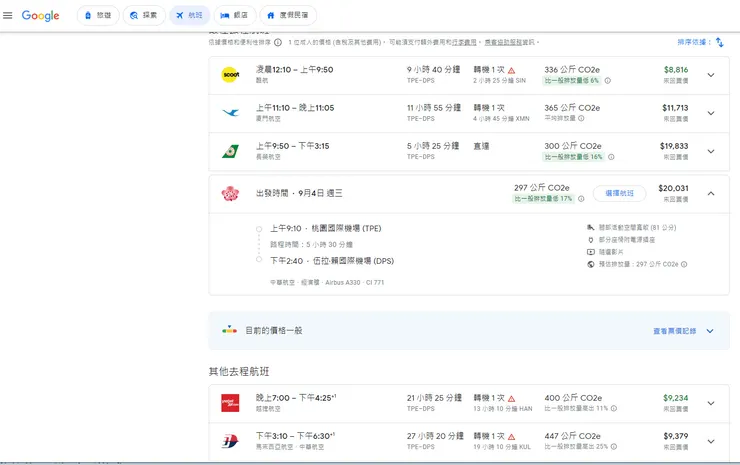
Task: Open the 飯店 hotels tab
Action: 235,16
